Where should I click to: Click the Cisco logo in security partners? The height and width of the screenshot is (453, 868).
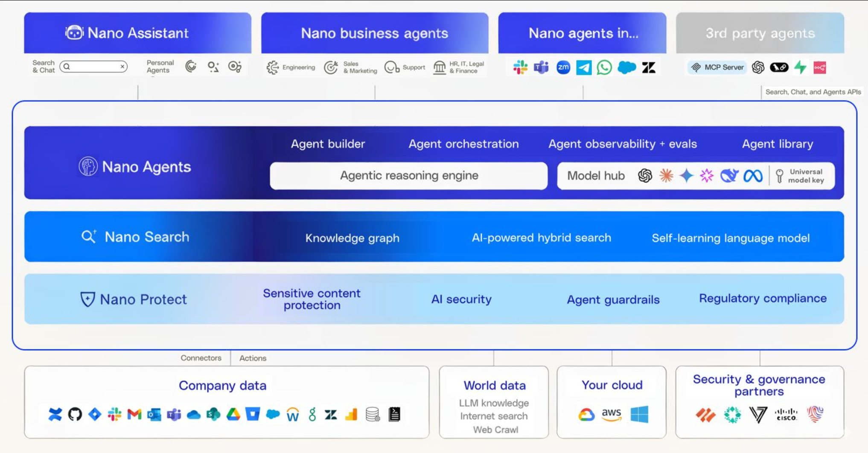[x=786, y=414]
